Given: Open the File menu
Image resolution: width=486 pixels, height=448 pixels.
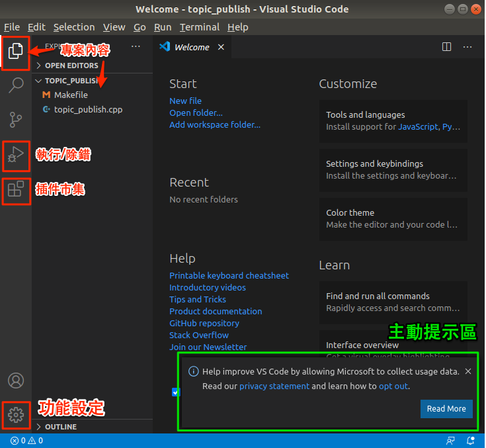Looking at the screenshot, I should tap(12, 27).
